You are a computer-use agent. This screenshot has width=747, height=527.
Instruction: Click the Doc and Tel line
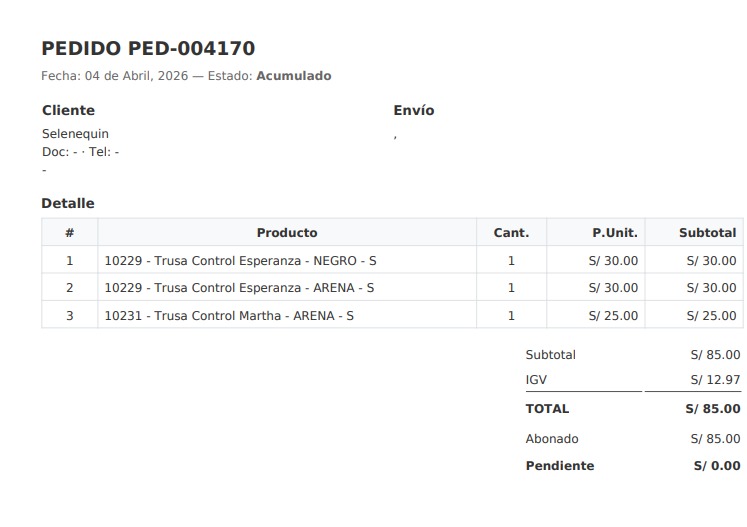coord(80,152)
